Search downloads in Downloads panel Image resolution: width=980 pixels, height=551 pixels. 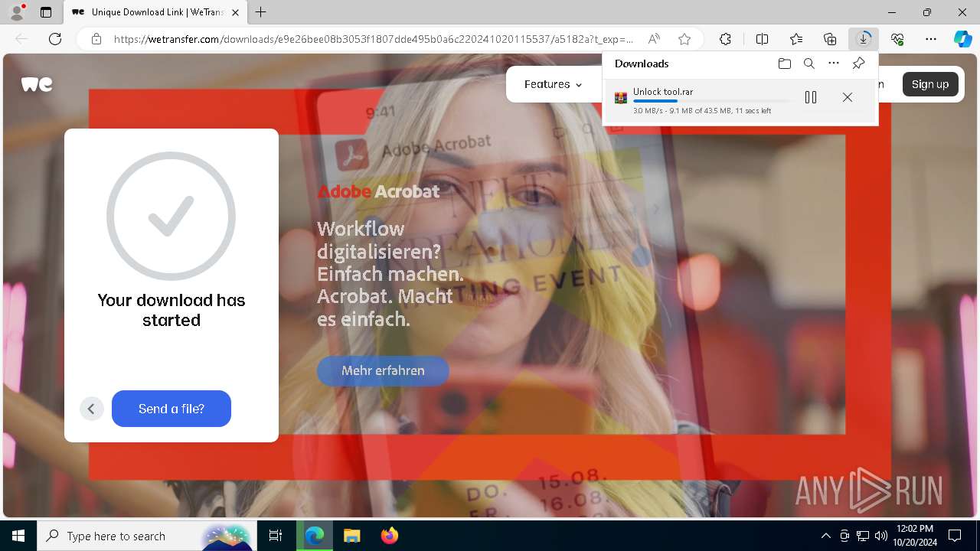pyautogui.click(x=808, y=64)
